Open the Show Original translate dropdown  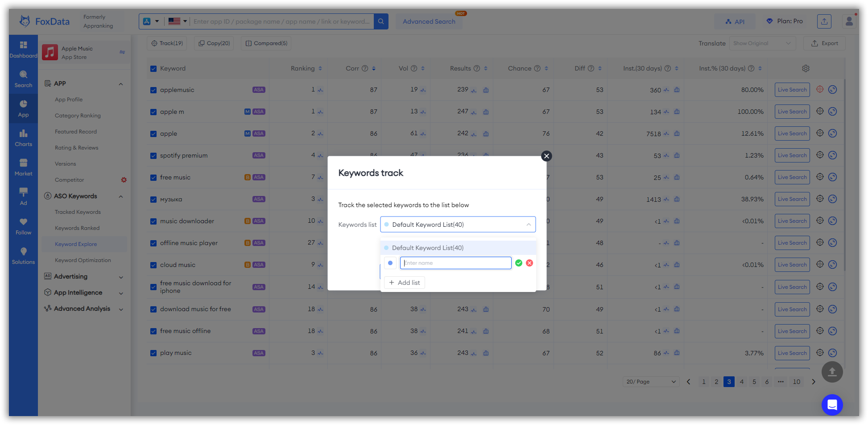[762, 43]
